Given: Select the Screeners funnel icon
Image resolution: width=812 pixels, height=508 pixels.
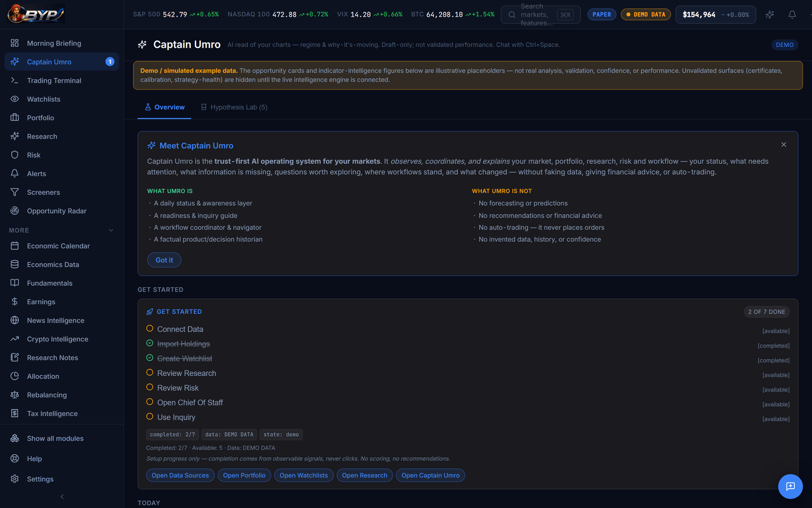Looking at the screenshot, I should 15,192.
